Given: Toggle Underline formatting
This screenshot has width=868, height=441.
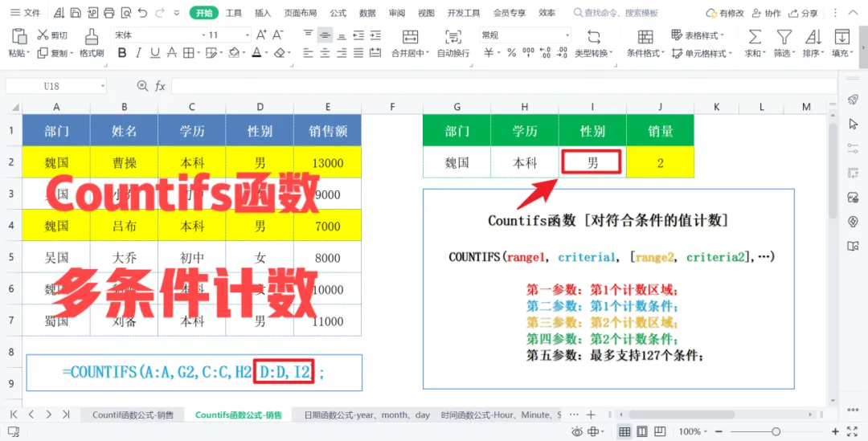Looking at the screenshot, I should click(155, 53).
